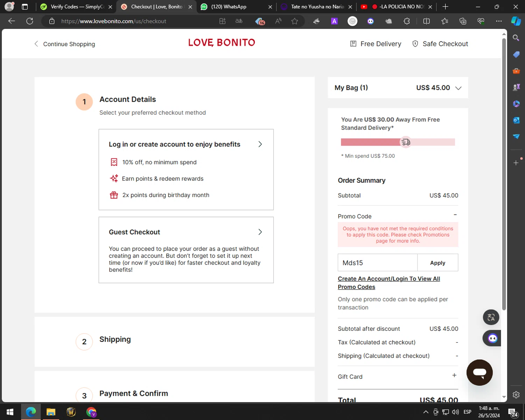
Task: Expand the Gift Card section
Action: click(x=454, y=375)
